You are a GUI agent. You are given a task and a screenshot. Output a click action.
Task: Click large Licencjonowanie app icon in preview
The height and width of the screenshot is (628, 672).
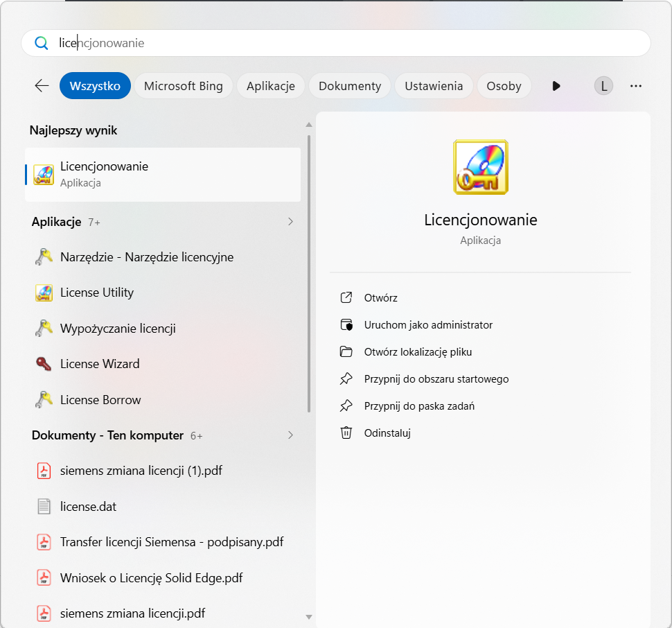[481, 167]
